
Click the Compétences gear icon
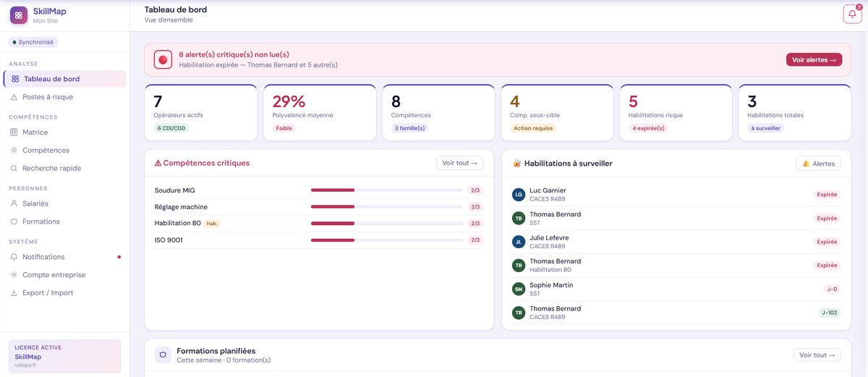point(14,151)
